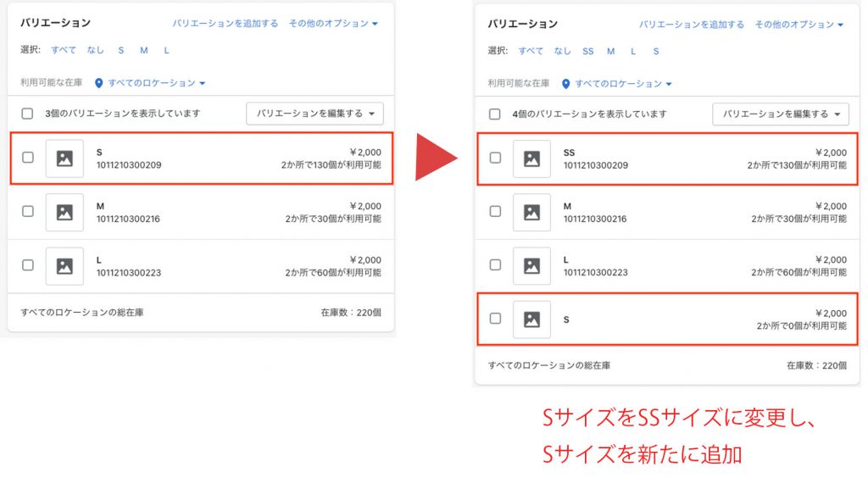The image size is (868, 478).
Task: Tick the select-all checkbox beside 3個のバリエーション
Action: pyautogui.click(x=28, y=114)
